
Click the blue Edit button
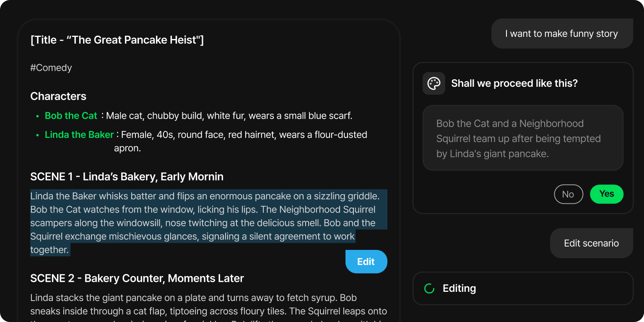pos(366,262)
